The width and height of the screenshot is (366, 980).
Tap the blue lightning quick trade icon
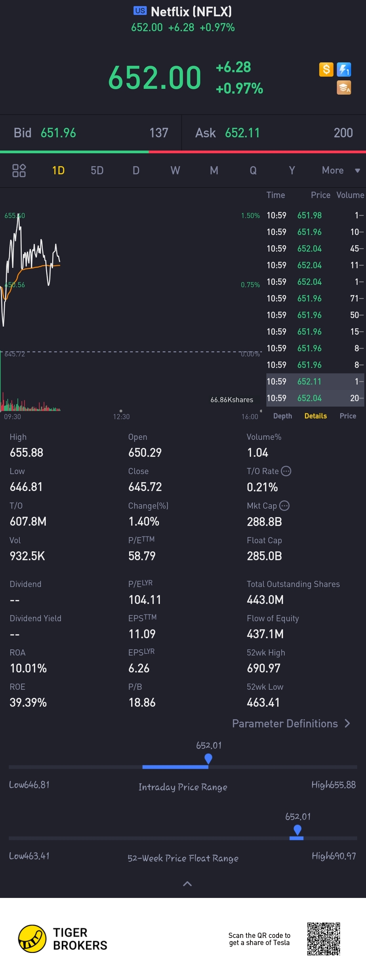pyautogui.click(x=344, y=69)
